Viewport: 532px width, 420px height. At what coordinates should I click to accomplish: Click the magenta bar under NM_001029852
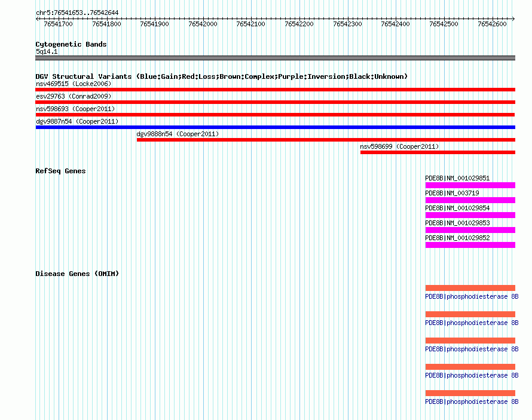pos(470,245)
